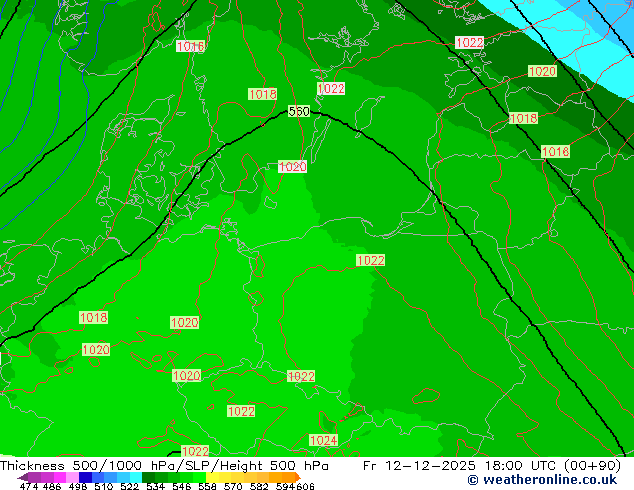Click the 1024 pressure contour label
Viewport: 634px width, 490px height.
tap(323, 440)
